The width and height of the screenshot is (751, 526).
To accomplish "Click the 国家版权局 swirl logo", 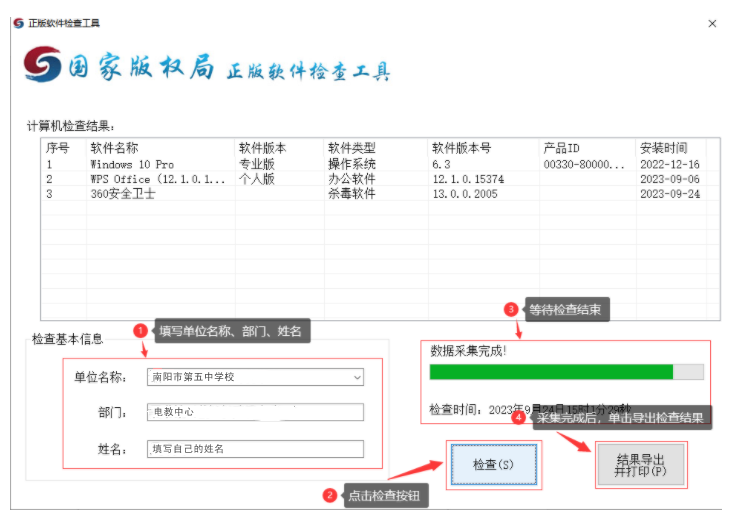I will click(42, 66).
